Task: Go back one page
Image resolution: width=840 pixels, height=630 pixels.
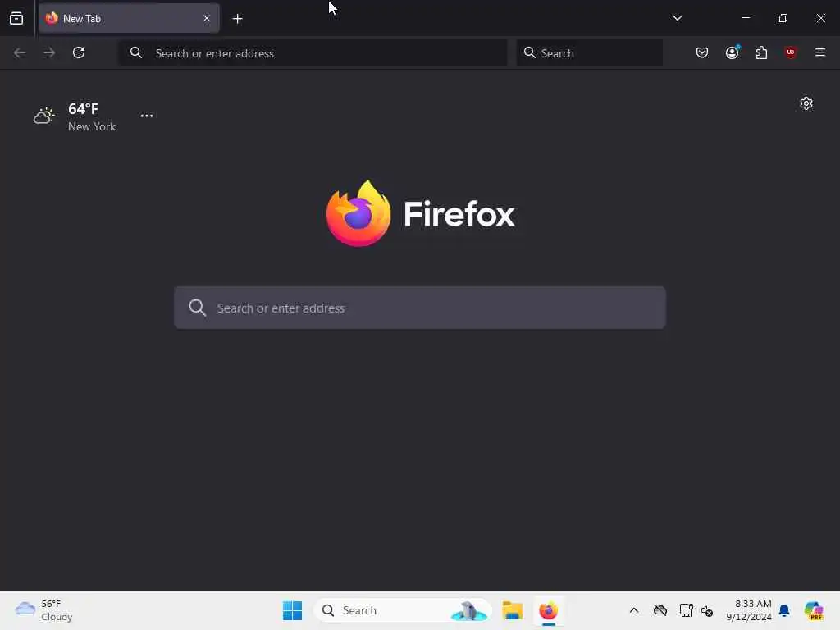Action: pyautogui.click(x=20, y=52)
